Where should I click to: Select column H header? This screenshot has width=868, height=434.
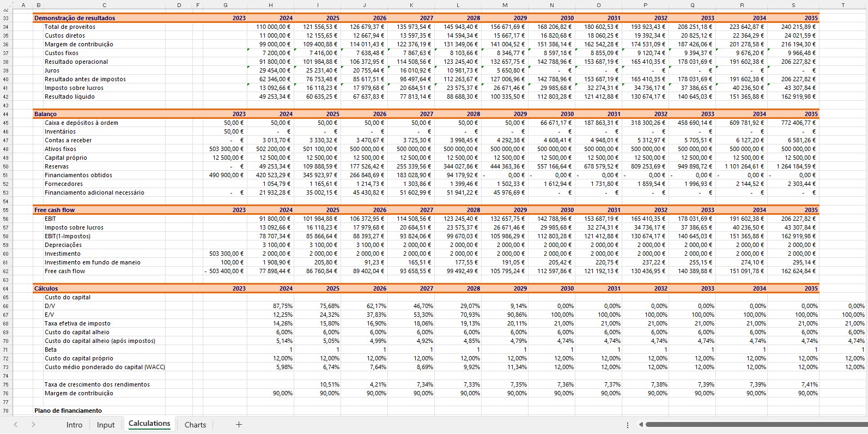click(x=271, y=5)
